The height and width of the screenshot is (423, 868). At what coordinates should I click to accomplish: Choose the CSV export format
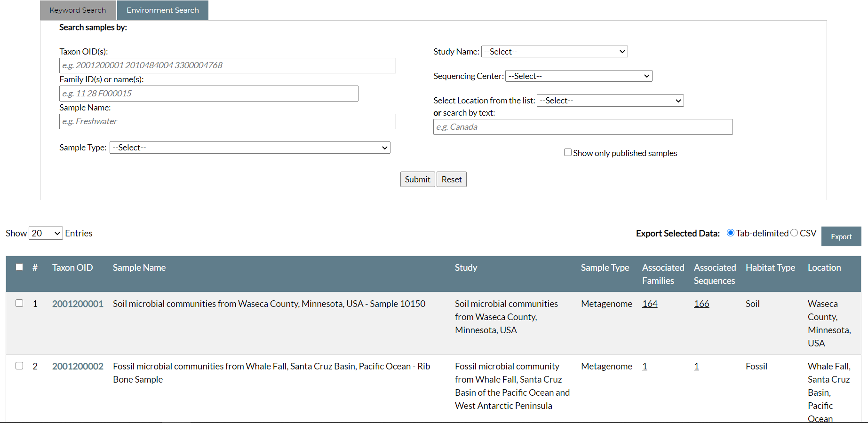point(794,233)
